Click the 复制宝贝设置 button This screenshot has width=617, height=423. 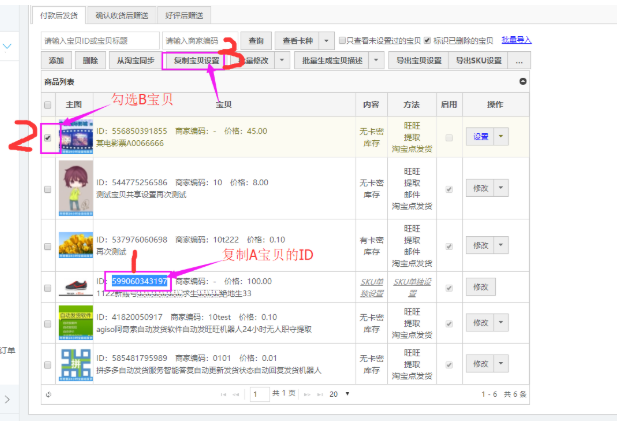pos(196,61)
